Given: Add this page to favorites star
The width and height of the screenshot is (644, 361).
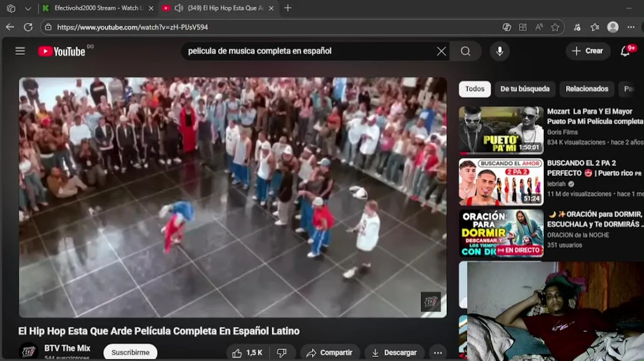Looking at the screenshot, I should pyautogui.click(x=555, y=27).
